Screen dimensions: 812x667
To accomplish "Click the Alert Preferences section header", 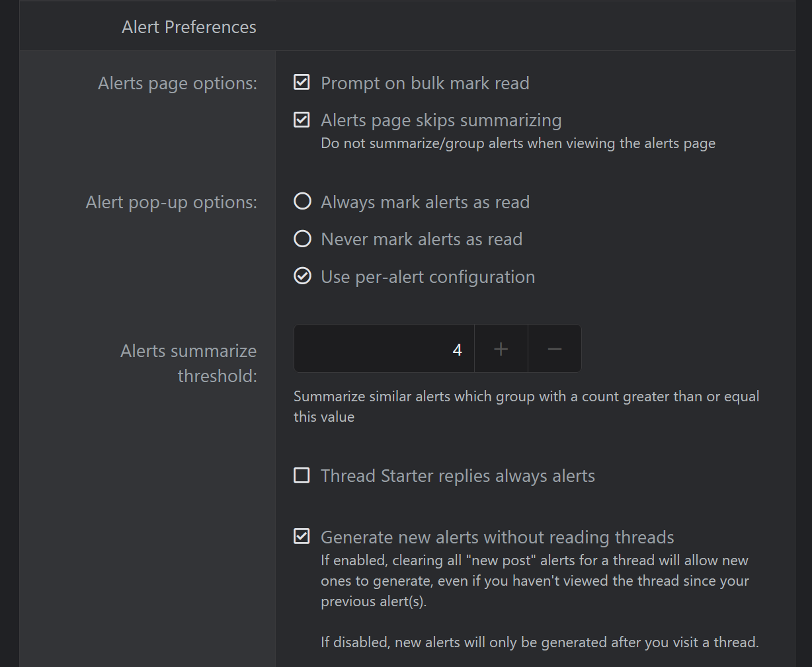I will point(189,27).
